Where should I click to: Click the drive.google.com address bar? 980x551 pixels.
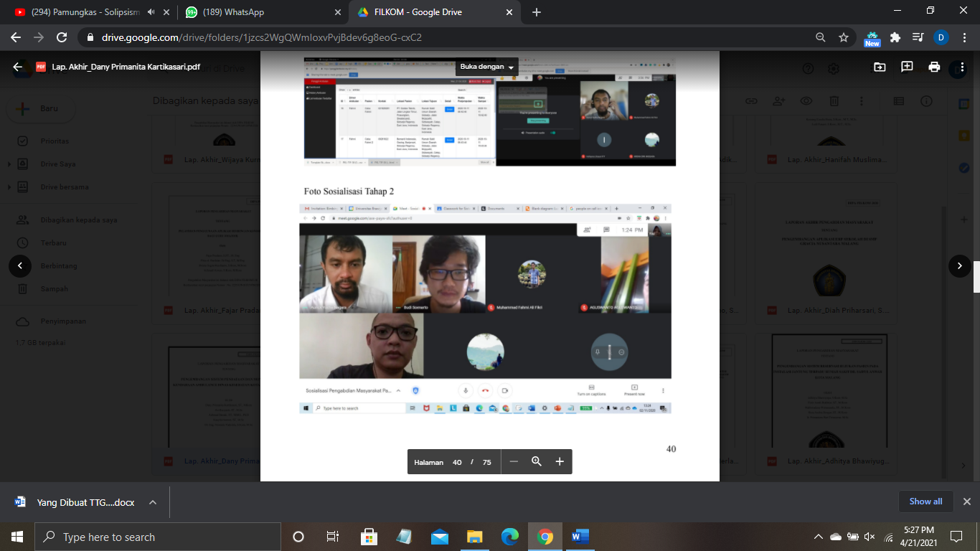[459, 37]
